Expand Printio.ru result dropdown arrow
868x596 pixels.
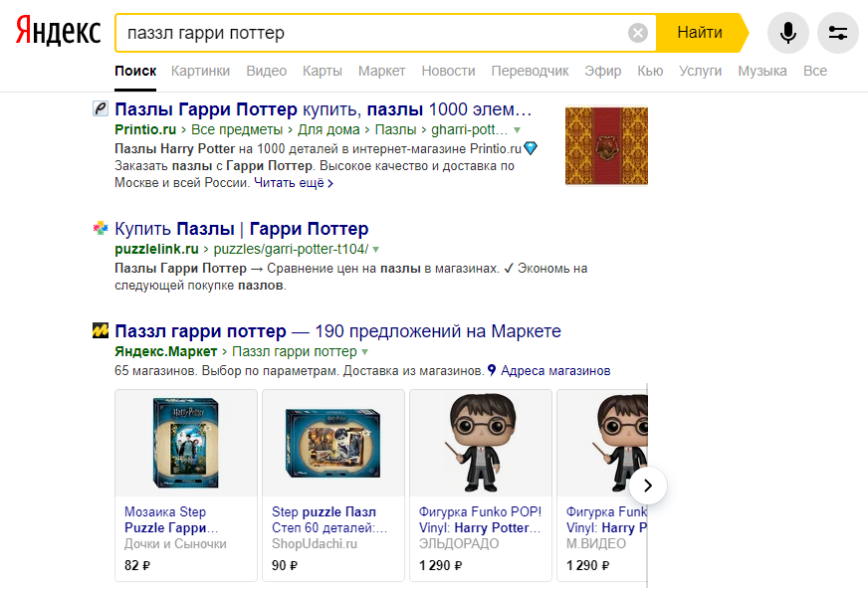[x=517, y=130]
